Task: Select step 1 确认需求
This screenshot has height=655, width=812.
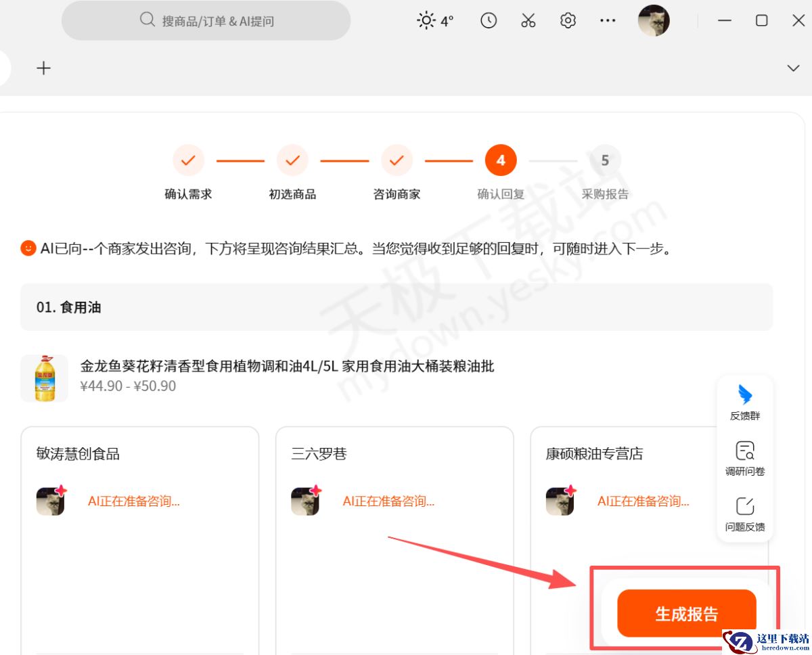Action: point(187,160)
